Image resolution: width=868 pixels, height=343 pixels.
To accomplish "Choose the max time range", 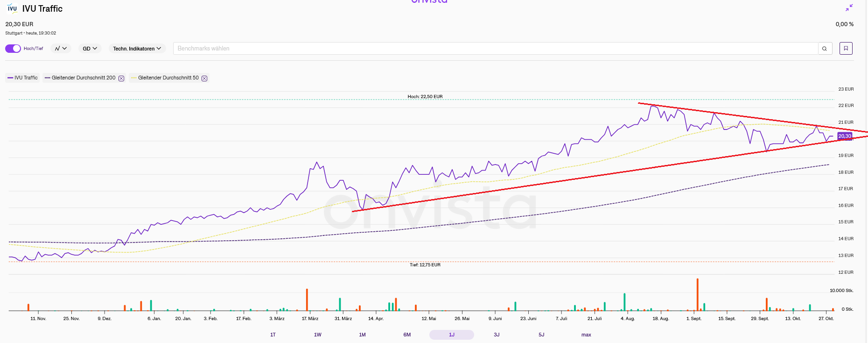I will (x=586, y=335).
